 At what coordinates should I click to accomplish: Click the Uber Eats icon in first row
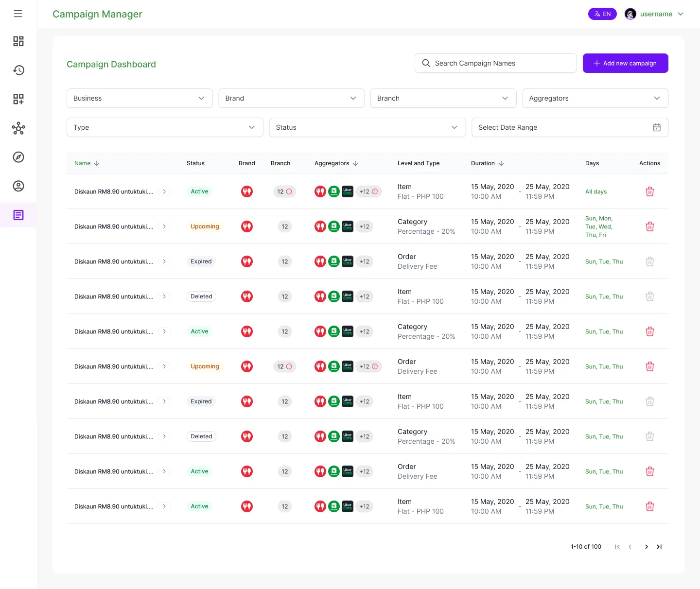pos(348,191)
